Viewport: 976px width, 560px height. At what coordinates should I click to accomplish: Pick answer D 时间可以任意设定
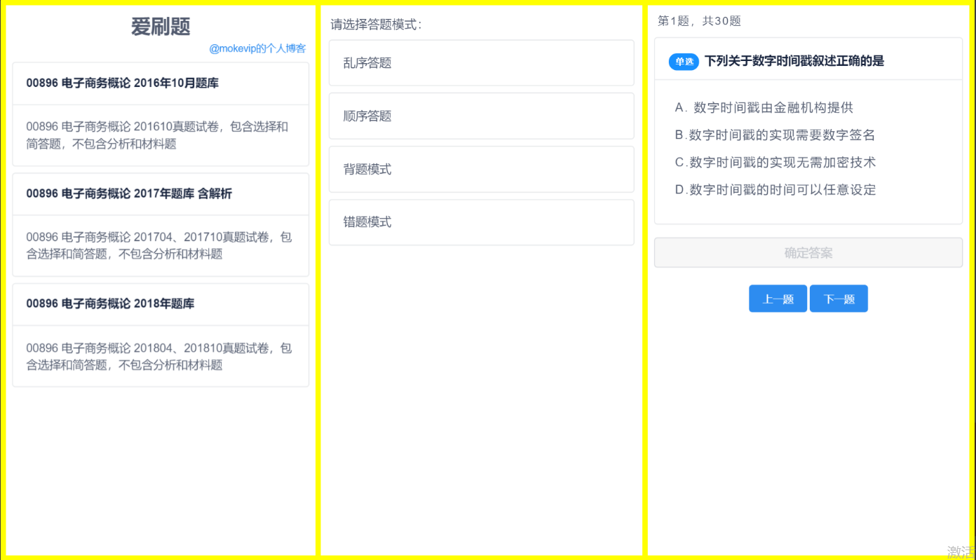[x=775, y=190]
